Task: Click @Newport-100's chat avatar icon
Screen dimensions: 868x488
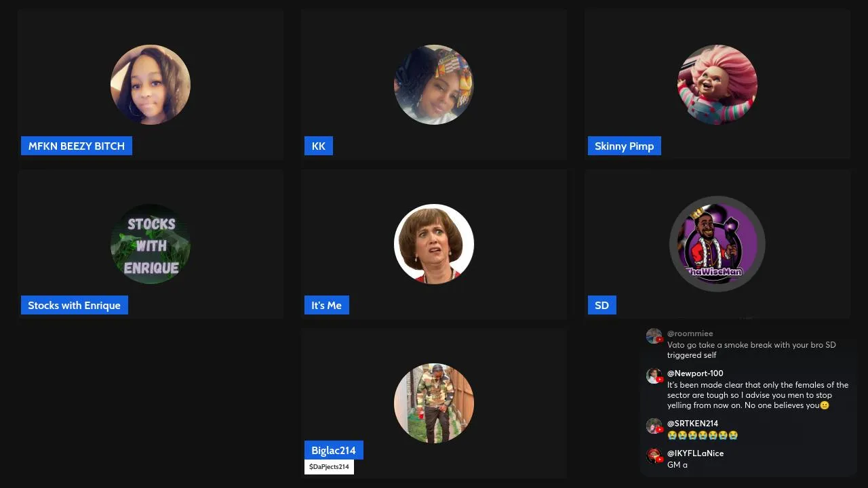Action: (x=654, y=376)
